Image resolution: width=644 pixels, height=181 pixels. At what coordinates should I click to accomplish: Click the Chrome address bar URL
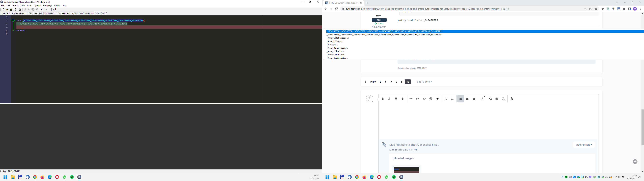427,9
